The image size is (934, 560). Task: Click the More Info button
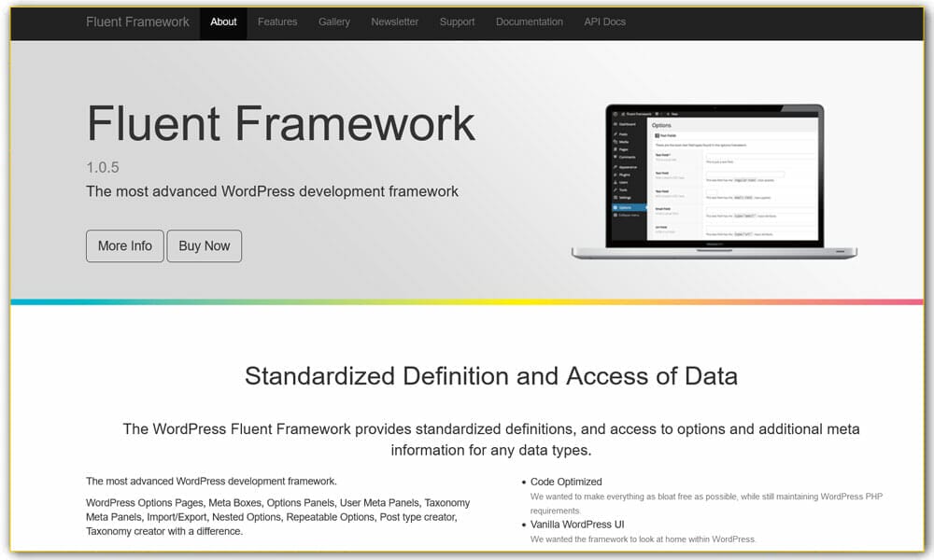click(124, 245)
